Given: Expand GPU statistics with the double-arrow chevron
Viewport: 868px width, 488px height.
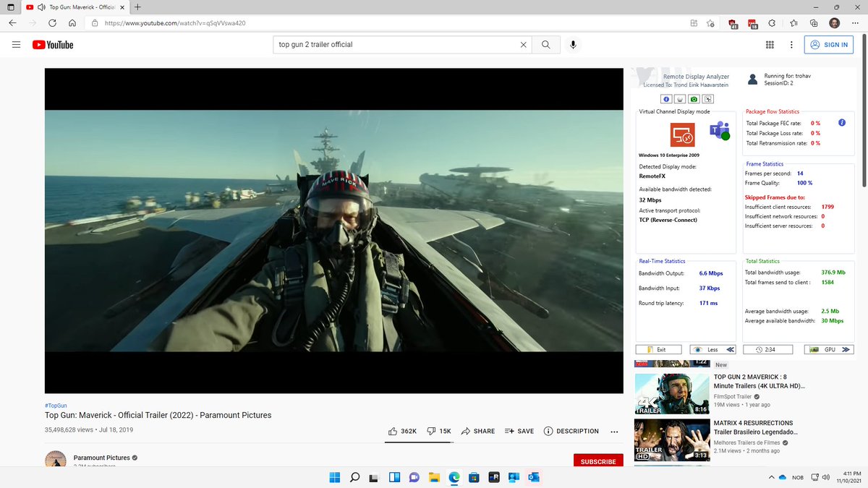Looking at the screenshot, I should (845, 348).
